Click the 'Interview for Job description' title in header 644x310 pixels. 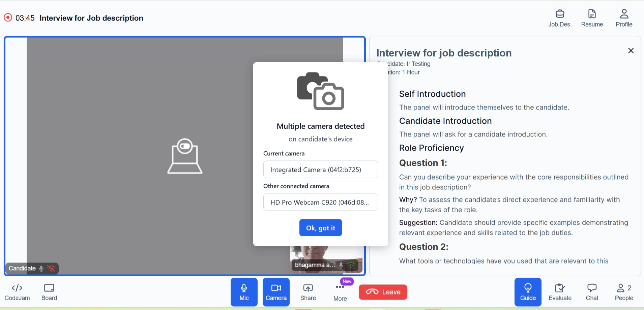(91, 18)
